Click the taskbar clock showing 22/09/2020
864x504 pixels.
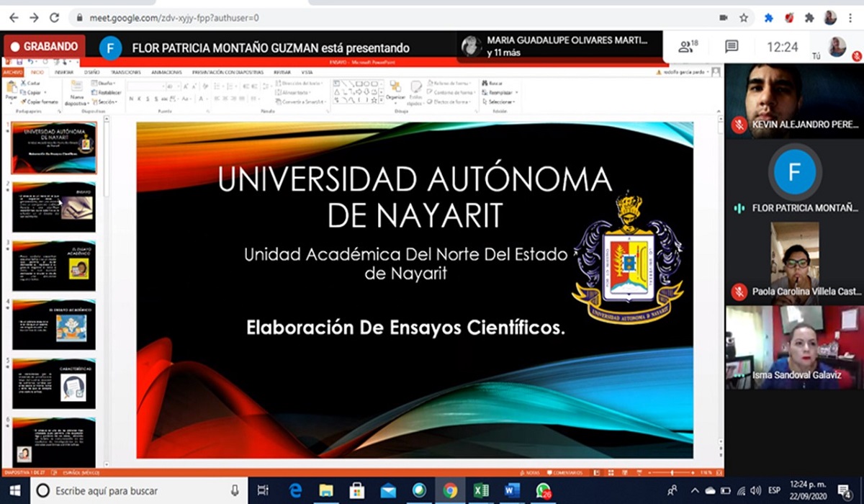point(809,490)
